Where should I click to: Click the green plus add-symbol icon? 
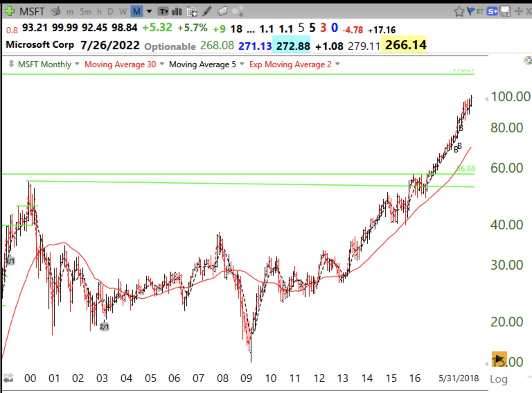point(9,11)
